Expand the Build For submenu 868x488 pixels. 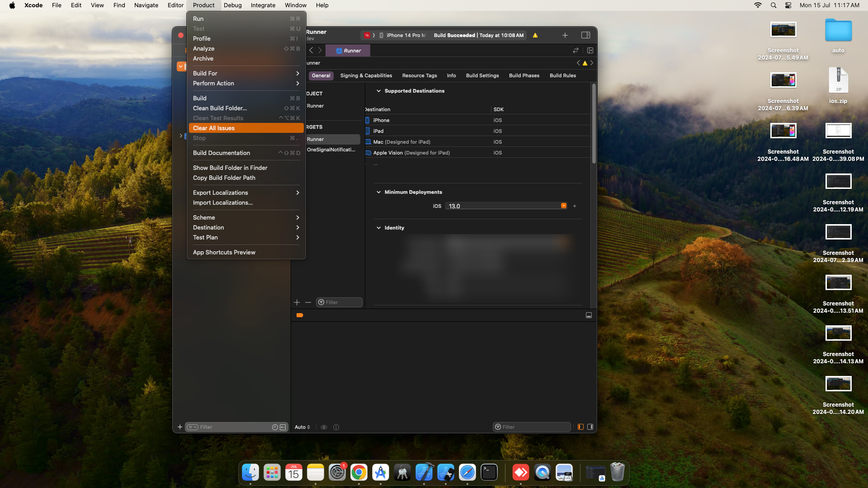pyautogui.click(x=246, y=73)
